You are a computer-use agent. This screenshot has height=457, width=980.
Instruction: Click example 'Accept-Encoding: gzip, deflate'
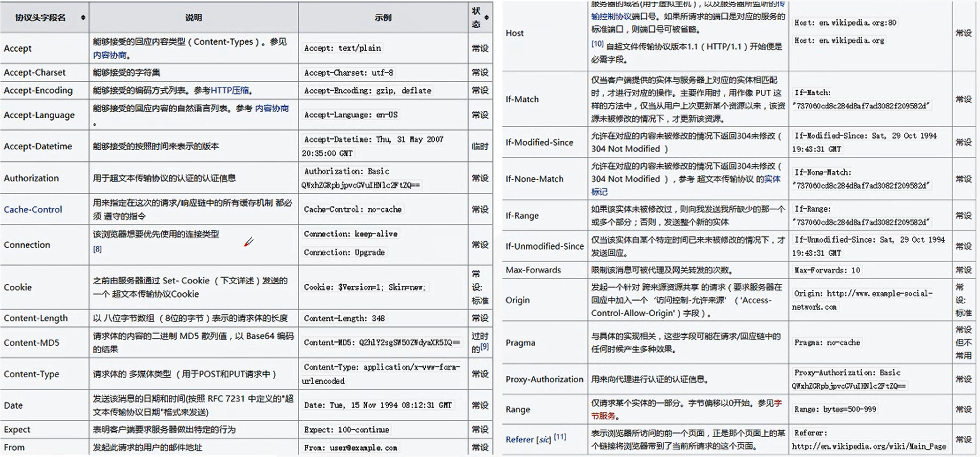click(367, 91)
